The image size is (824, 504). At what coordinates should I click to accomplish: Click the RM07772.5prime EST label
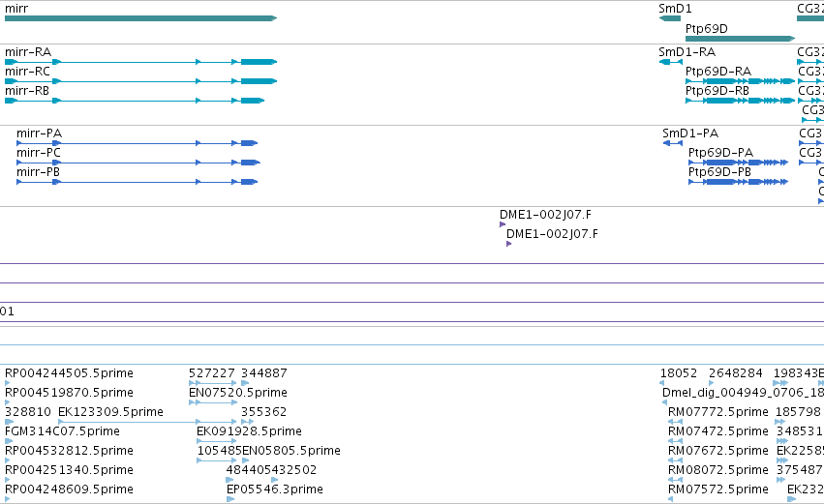pos(717,412)
